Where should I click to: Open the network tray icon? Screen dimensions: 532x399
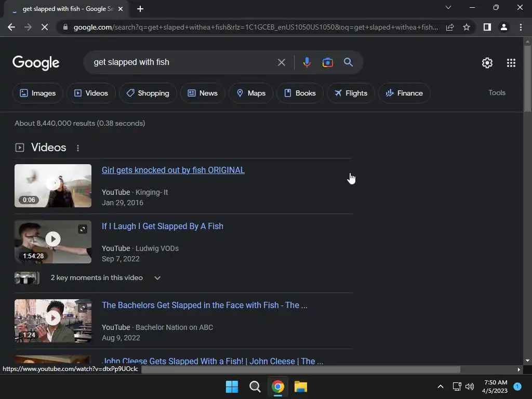click(x=457, y=387)
